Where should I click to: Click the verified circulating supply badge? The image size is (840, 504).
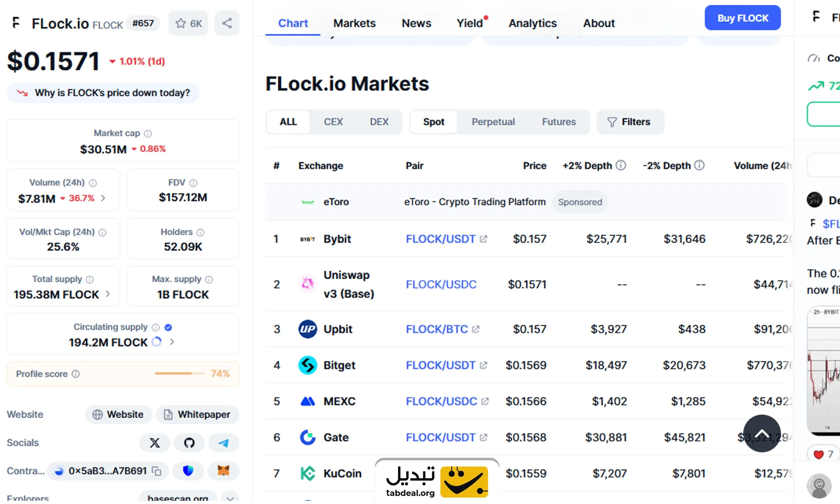coord(168,327)
